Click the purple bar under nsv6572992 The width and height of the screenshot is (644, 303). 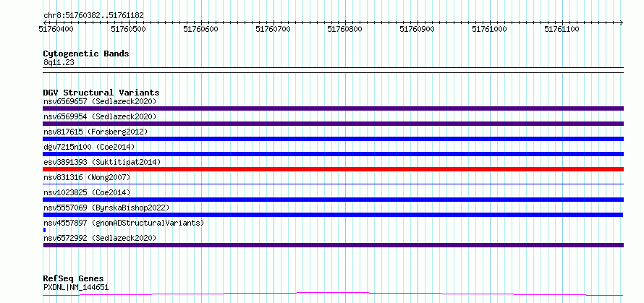[x=333, y=245]
